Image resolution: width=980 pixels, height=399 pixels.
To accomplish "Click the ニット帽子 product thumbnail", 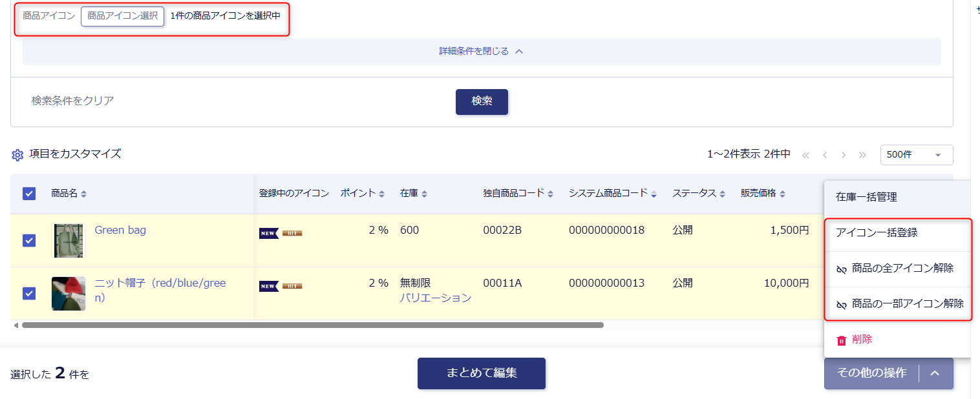I will (69, 294).
